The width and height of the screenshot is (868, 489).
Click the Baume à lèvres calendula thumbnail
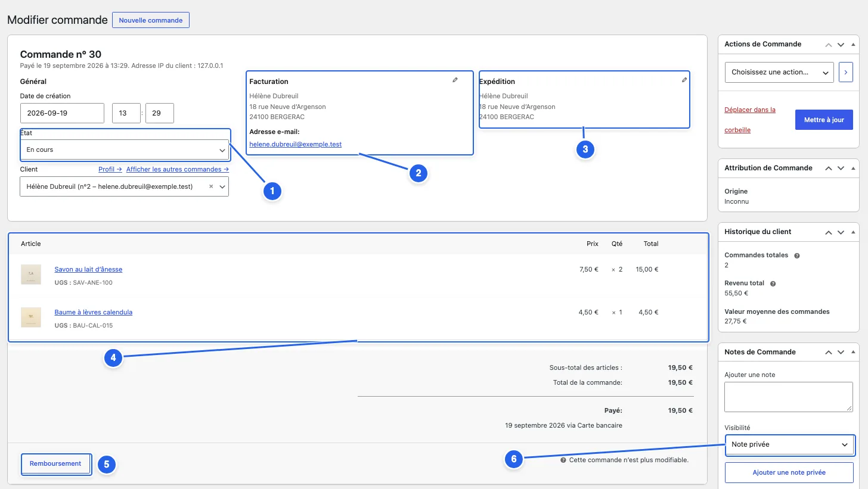31,317
